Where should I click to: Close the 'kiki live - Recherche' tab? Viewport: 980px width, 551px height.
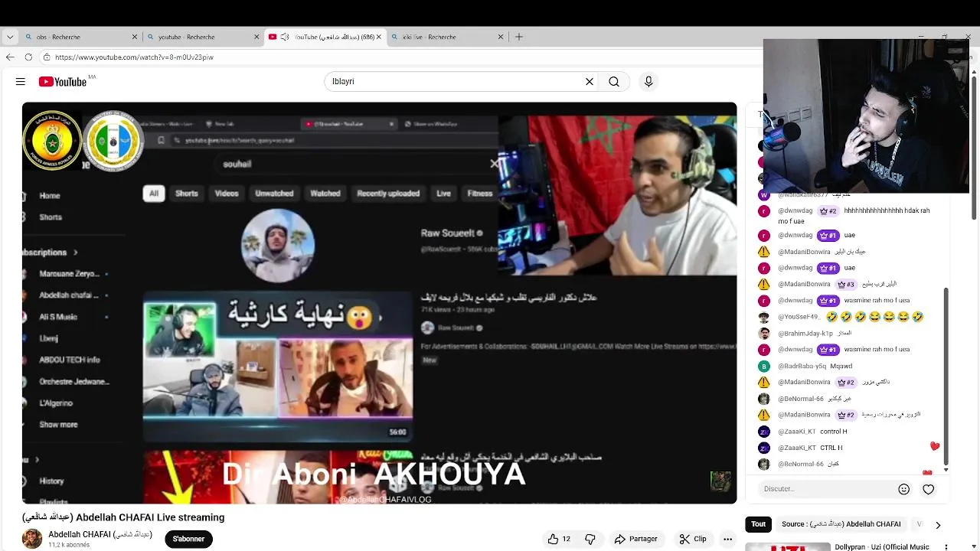click(501, 37)
